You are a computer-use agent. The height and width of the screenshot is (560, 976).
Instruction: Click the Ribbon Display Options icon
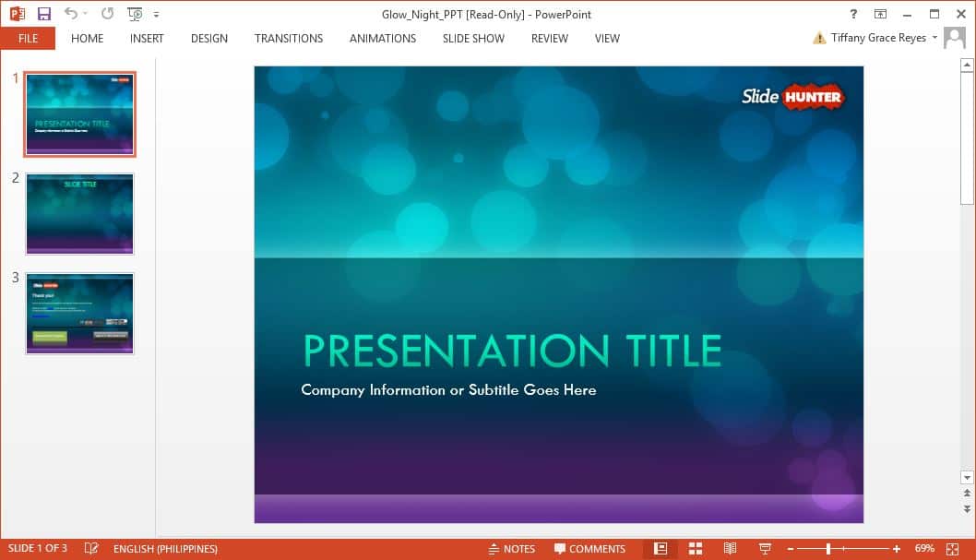click(x=880, y=14)
